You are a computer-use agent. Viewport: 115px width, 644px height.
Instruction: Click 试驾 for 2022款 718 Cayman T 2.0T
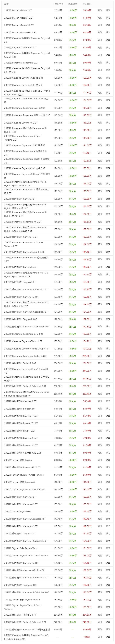108,416
